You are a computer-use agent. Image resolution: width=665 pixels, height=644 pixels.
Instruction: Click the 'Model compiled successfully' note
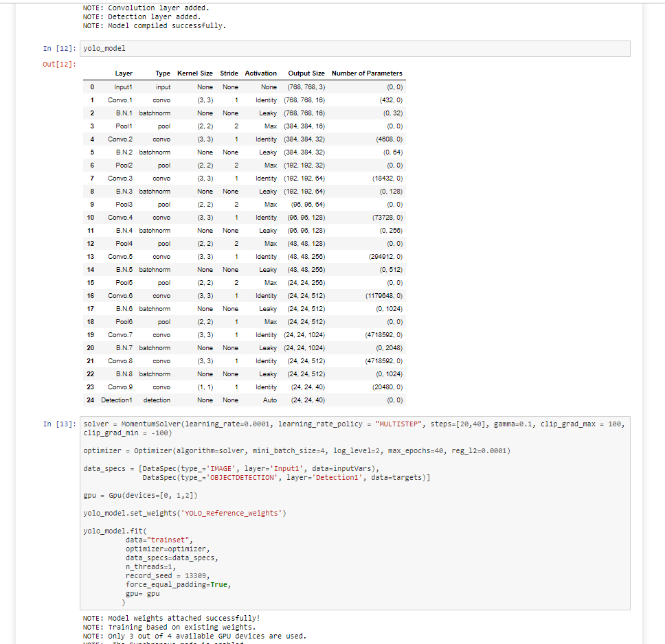(x=155, y=26)
